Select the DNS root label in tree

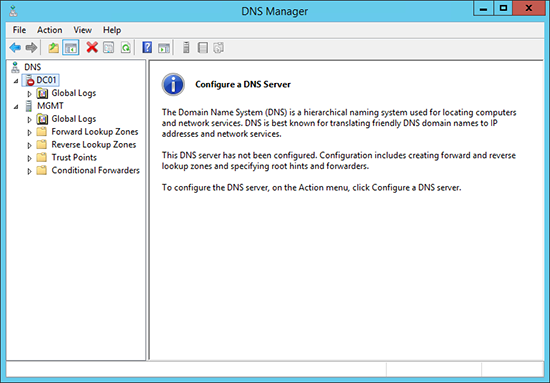click(x=33, y=67)
